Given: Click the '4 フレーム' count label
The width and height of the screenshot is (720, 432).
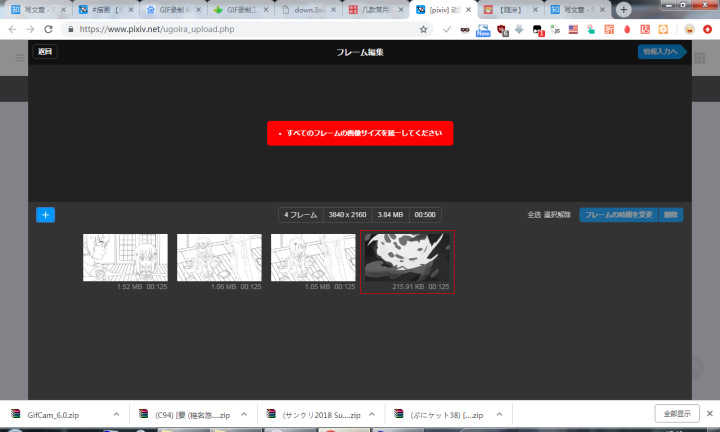Looking at the screenshot, I should (x=301, y=215).
